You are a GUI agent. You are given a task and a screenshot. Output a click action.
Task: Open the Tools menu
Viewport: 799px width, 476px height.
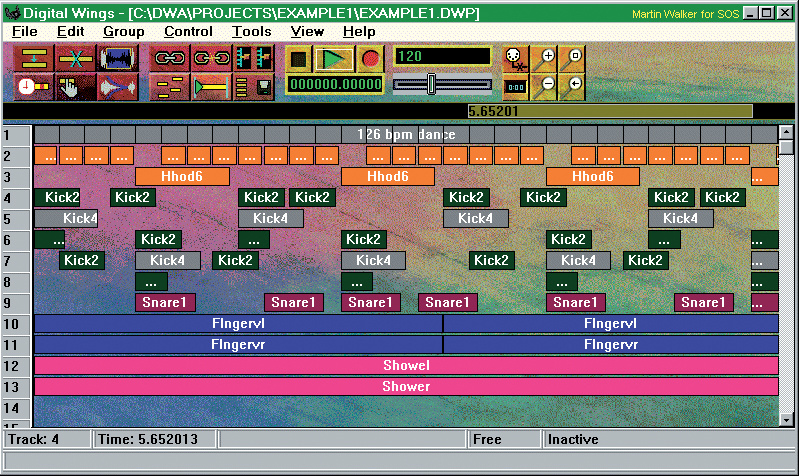(x=251, y=32)
